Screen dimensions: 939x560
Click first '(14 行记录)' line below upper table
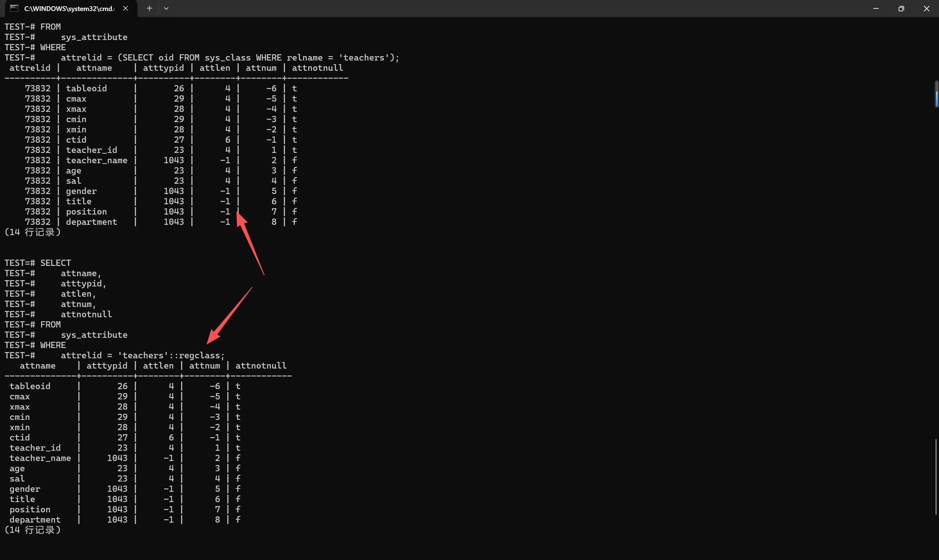click(x=32, y=233)
